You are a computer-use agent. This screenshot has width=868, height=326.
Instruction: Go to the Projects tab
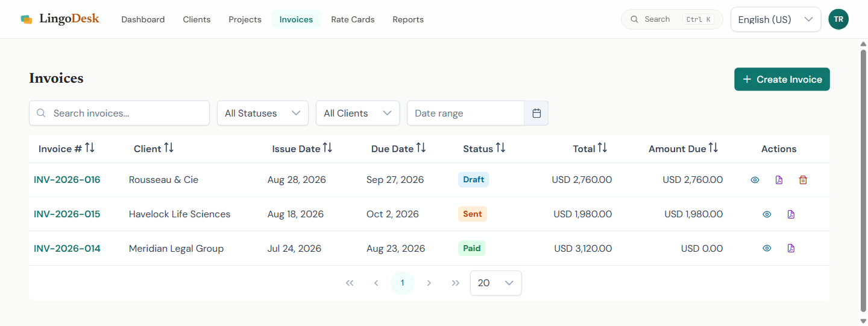[245, 19]
